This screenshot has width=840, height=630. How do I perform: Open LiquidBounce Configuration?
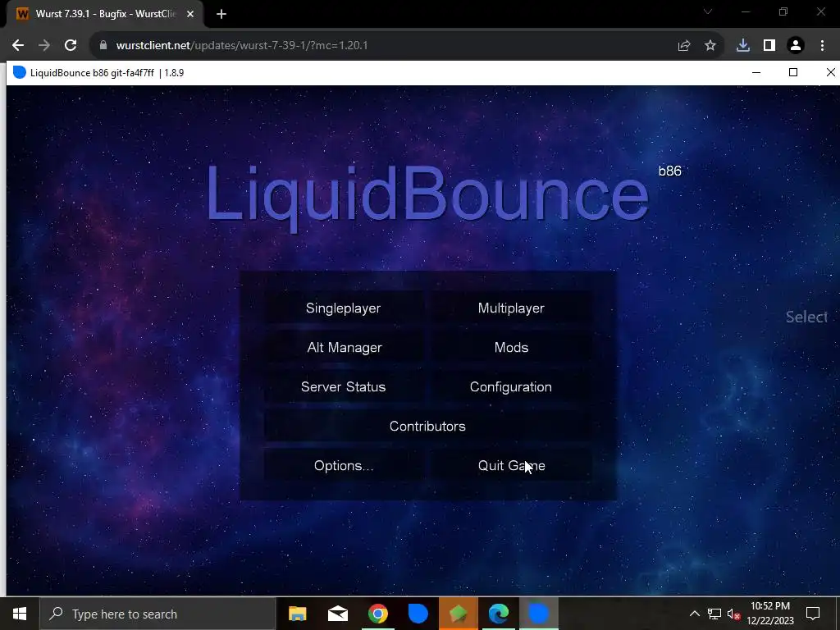pos(511,387)
